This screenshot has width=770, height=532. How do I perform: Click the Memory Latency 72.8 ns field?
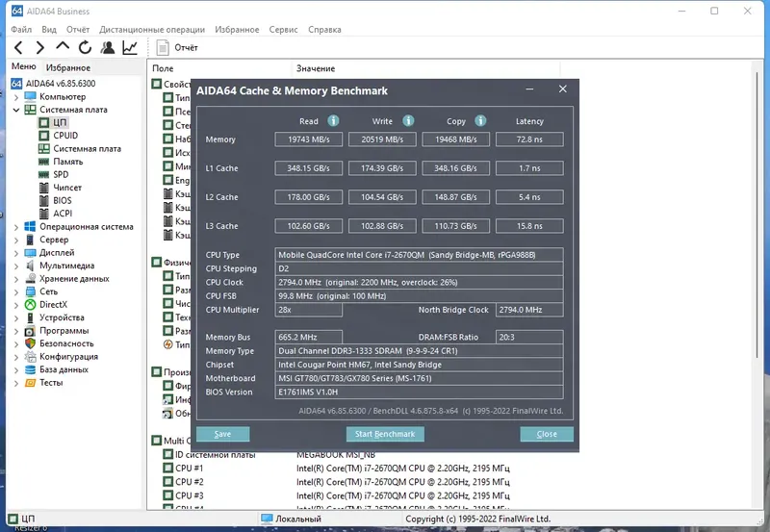coord(529,139)
